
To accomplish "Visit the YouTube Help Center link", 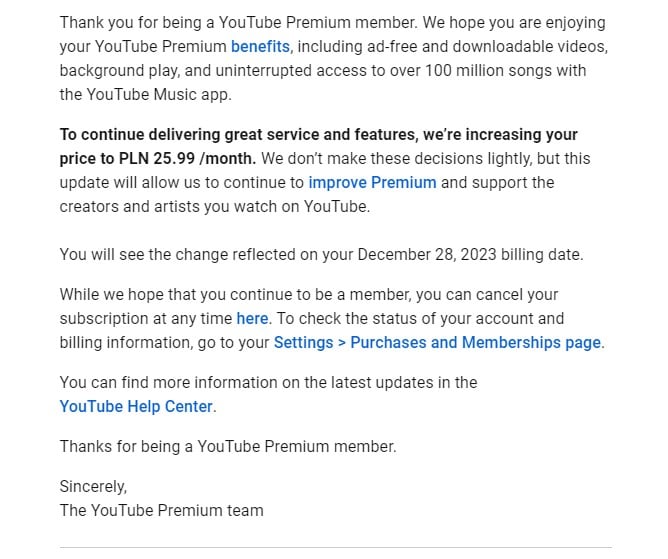I will [136, 406].
